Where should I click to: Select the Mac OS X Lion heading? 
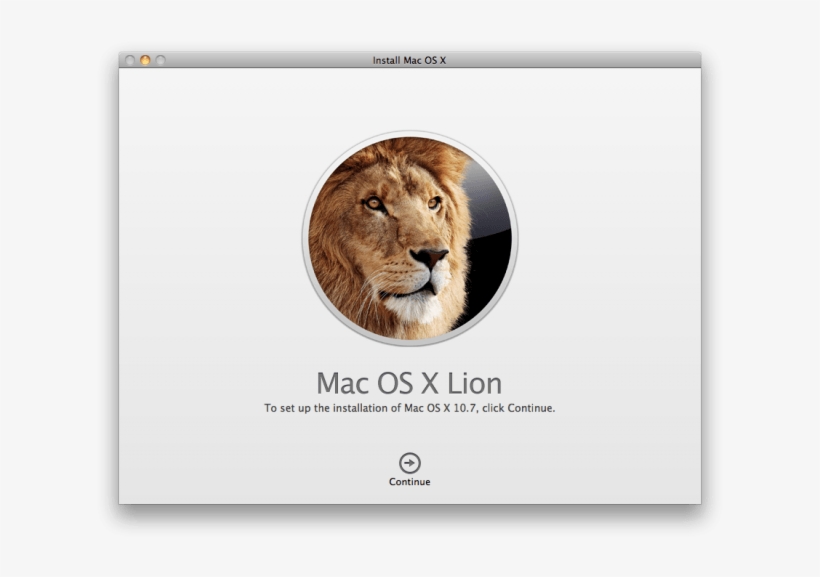(410, 381)
